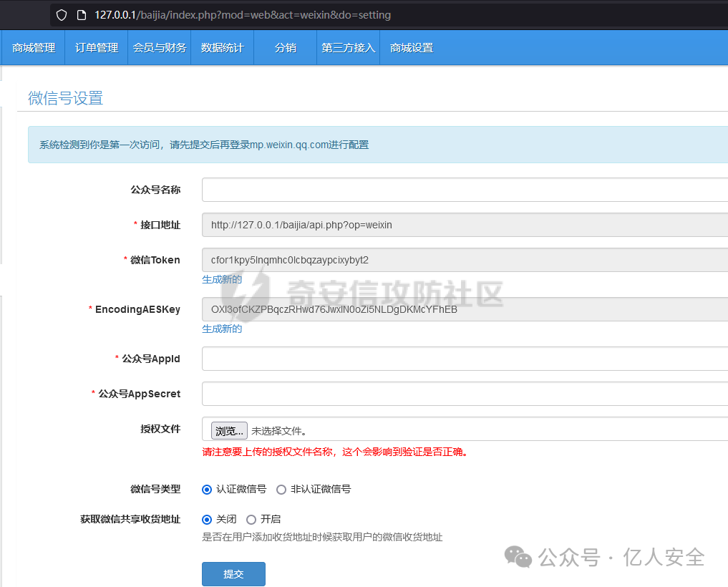Click the shield tracking-protection icon in address bar
Image resolution: width=728 pixels, height=587 pixels.
62,15
